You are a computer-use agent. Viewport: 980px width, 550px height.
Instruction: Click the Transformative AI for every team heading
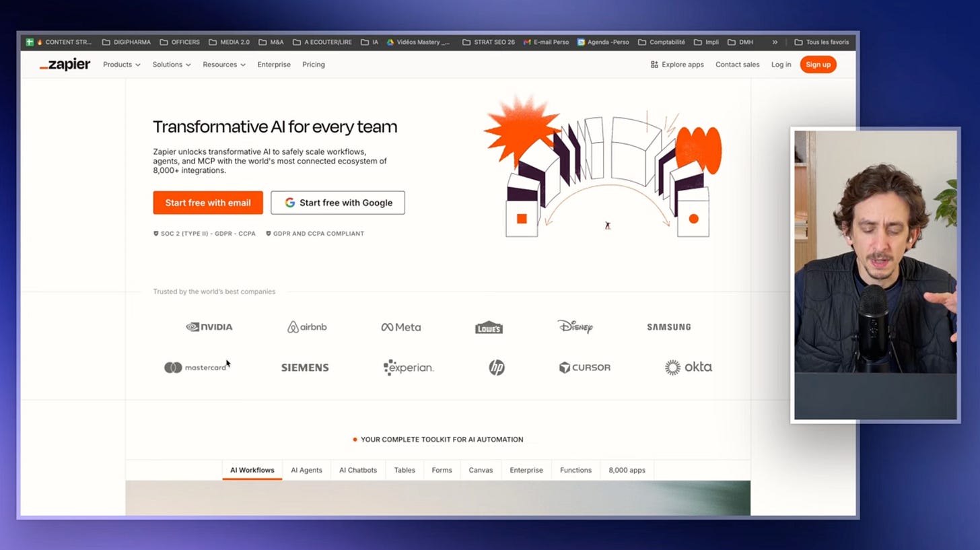tap(275, 127)
